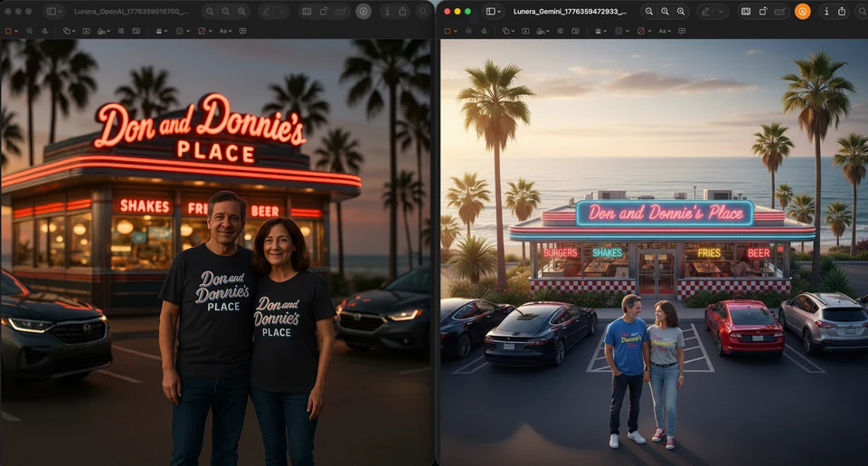Open sidebar view menu in Lunera_Gemini window

tap(494, 11)
